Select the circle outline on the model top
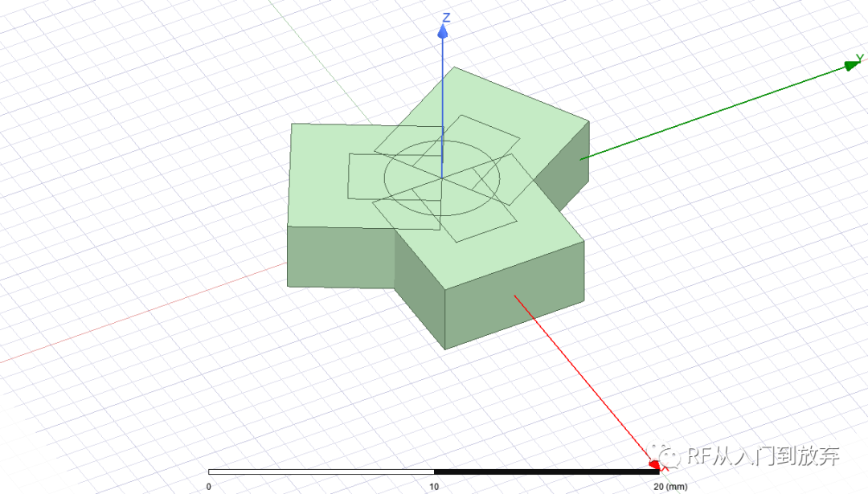868x494 pixels. pos(442,178)
